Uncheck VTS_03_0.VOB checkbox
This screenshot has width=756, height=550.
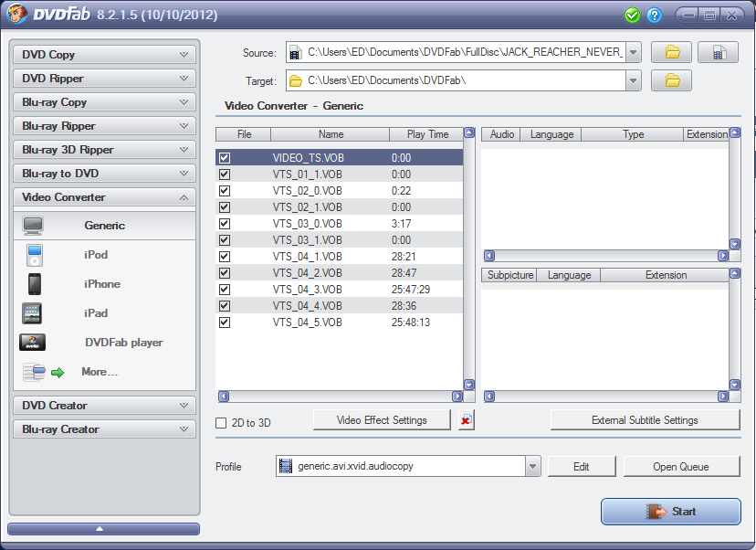click(225, 223)
